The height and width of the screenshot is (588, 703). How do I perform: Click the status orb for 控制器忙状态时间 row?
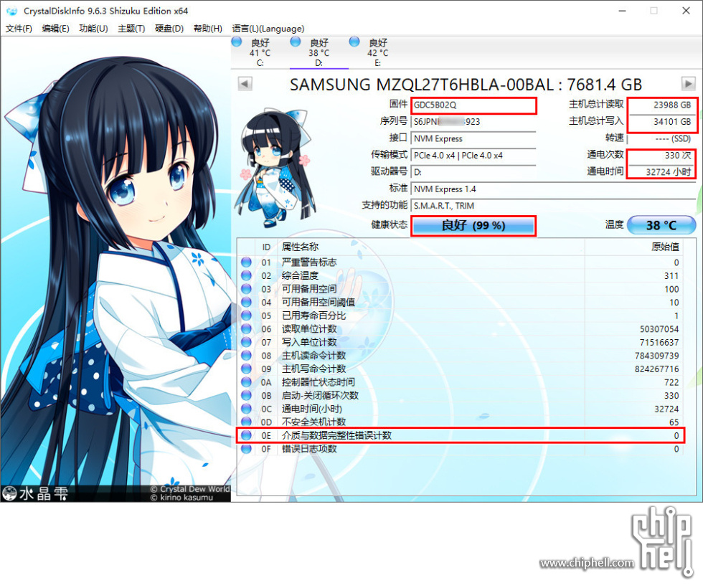pos(246,382)
